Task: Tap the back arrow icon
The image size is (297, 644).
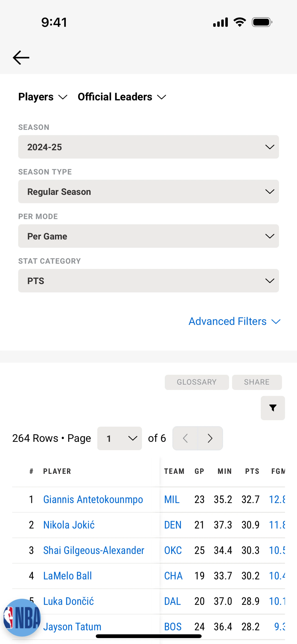Action: pyautogui.click(x=21, y=58)
